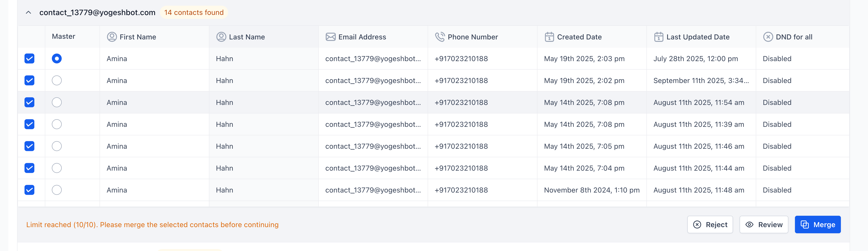This screenshot has height=251, width=868.
Task: Click the phone icon in Phone Number header
Action: tap(440, 37)
